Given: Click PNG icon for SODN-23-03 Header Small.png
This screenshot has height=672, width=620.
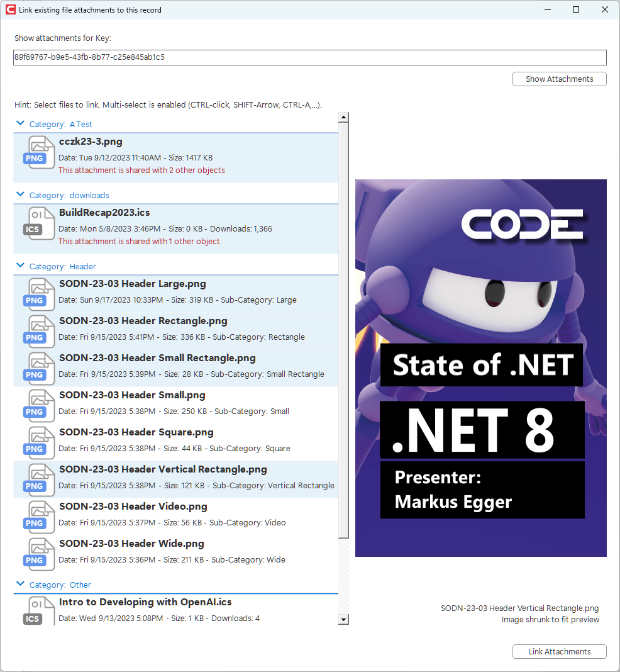Looking at the screenshot, I should (x=39, y=406).
